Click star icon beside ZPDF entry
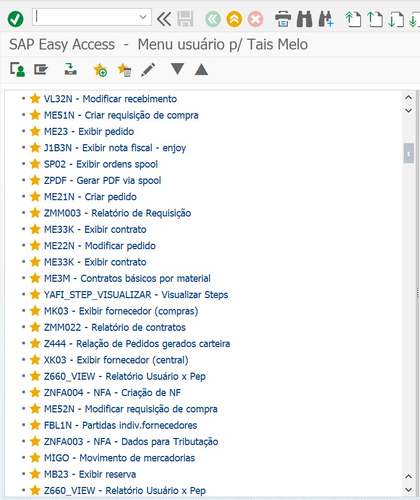Image resolution: width=420 pixels, height=500 pixels. pos(35,180)
